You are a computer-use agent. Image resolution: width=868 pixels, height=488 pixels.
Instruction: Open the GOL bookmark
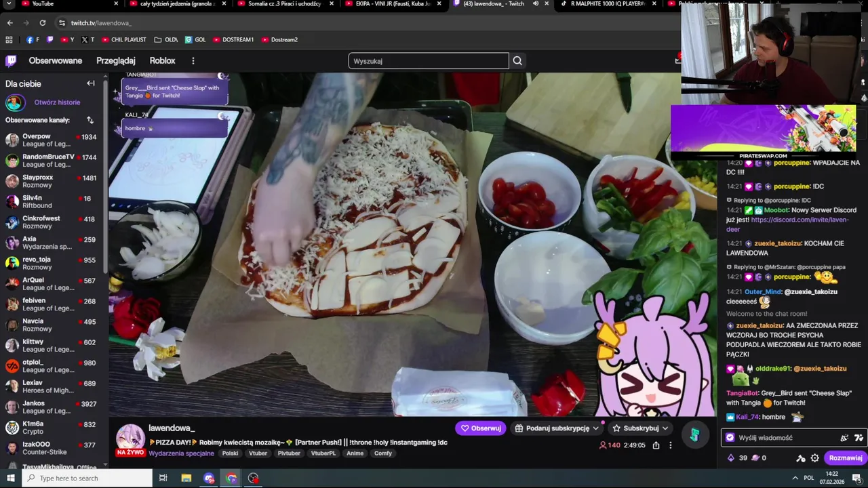click(195, 40)
